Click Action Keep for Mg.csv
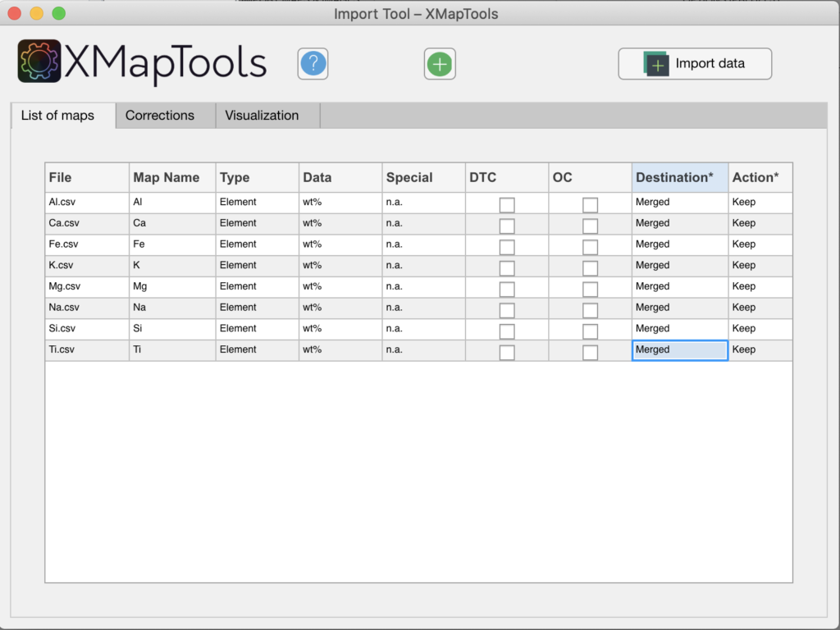Image resolution: width=840 pixels, height=630 pixels. click(x=760, y=286)
